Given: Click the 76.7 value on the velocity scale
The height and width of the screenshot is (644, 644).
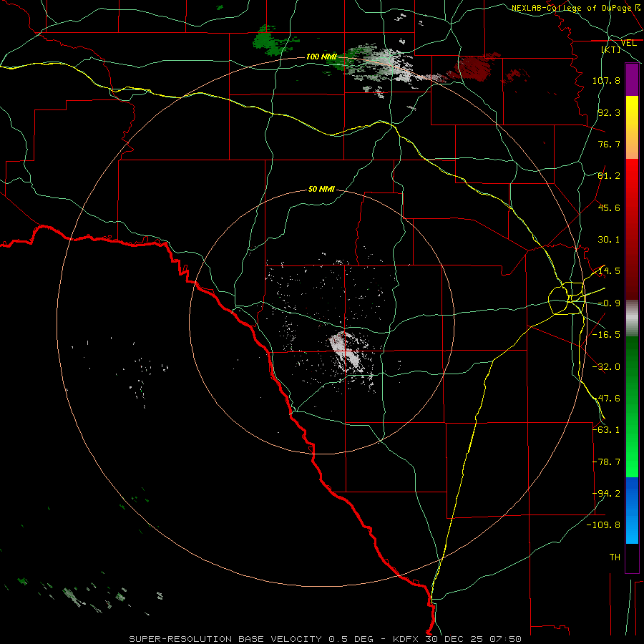Looking at the screenshot, I should 609,144.
